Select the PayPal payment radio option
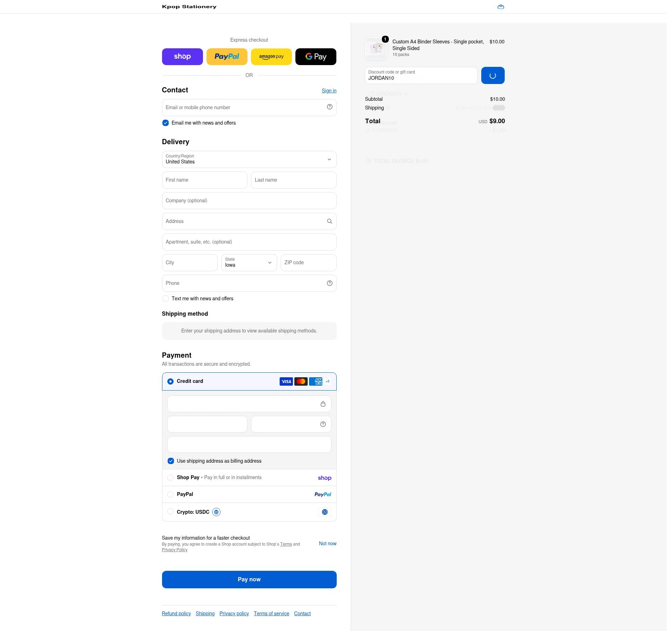 coord(170,494)
